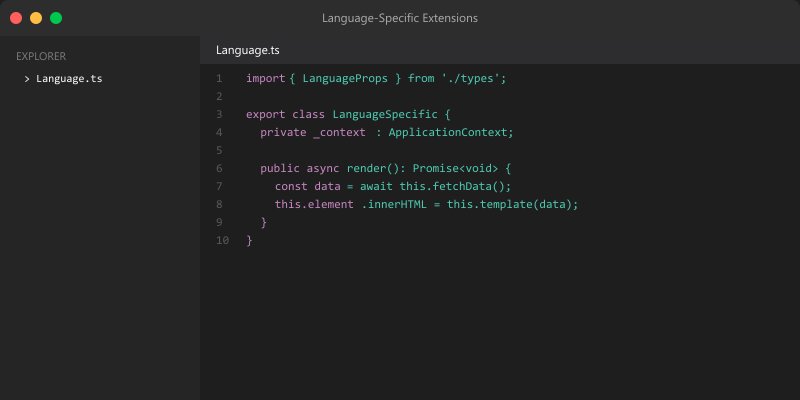Open the Language.ts editor tab
Image resolution: width=800 pixels, height=400 pixels.
[x=247, y=50]
